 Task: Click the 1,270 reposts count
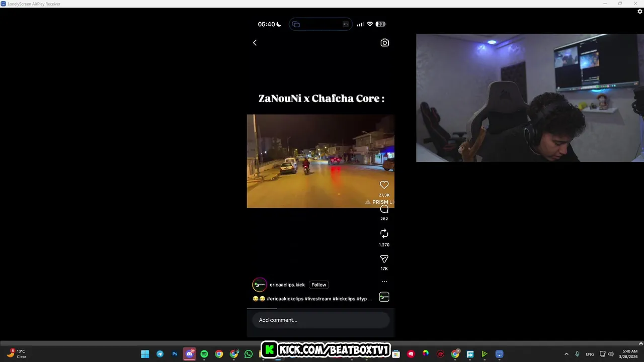(x=384, y=245)
